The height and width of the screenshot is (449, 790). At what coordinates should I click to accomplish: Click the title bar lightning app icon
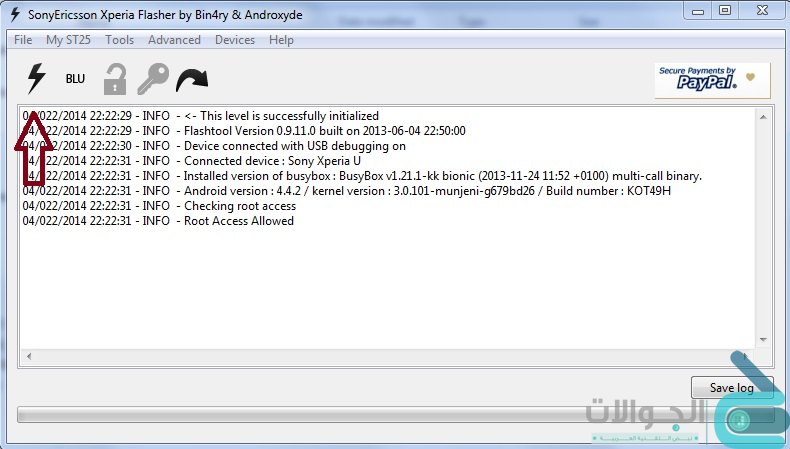[16, 15]
